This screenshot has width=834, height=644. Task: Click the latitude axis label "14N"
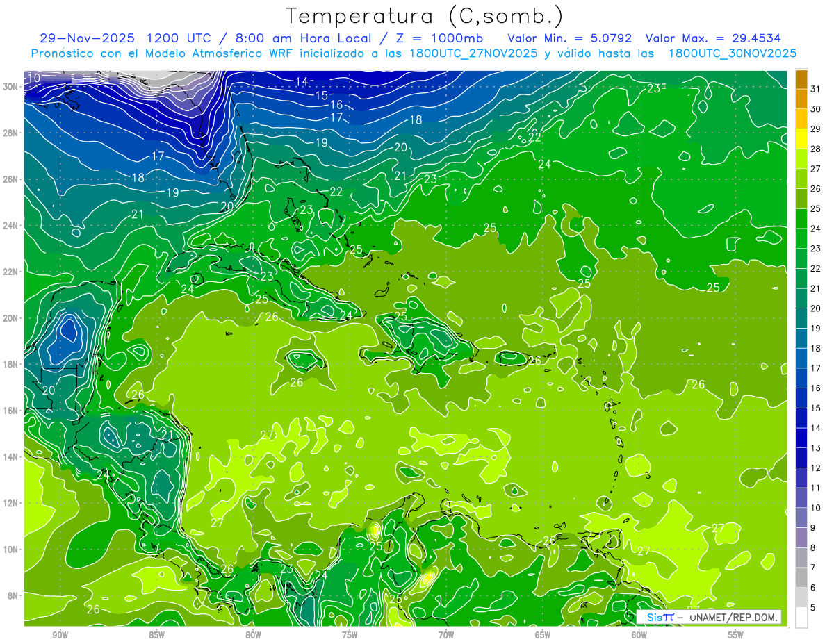(x=10, y=456)
